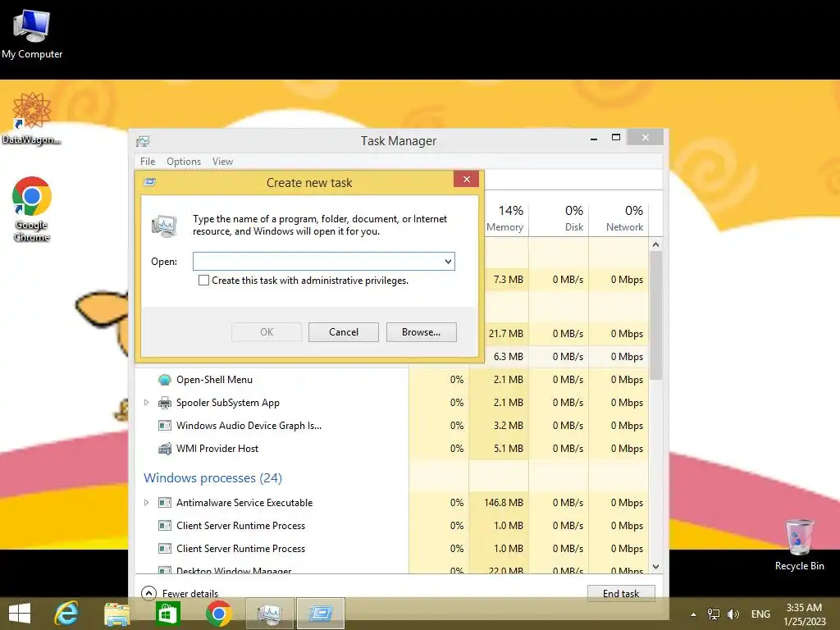
Task: Open the Options menu
Action: point(184,162)
